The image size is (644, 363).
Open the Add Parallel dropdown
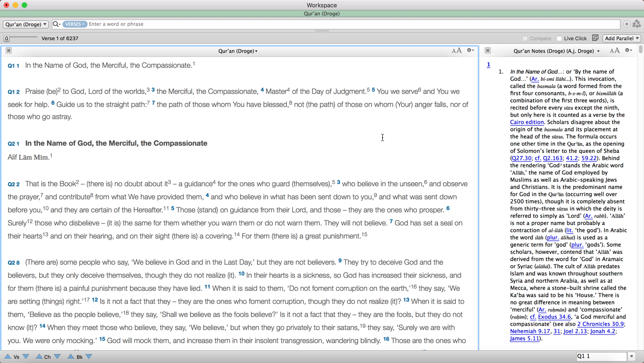[x=622, y=38]
